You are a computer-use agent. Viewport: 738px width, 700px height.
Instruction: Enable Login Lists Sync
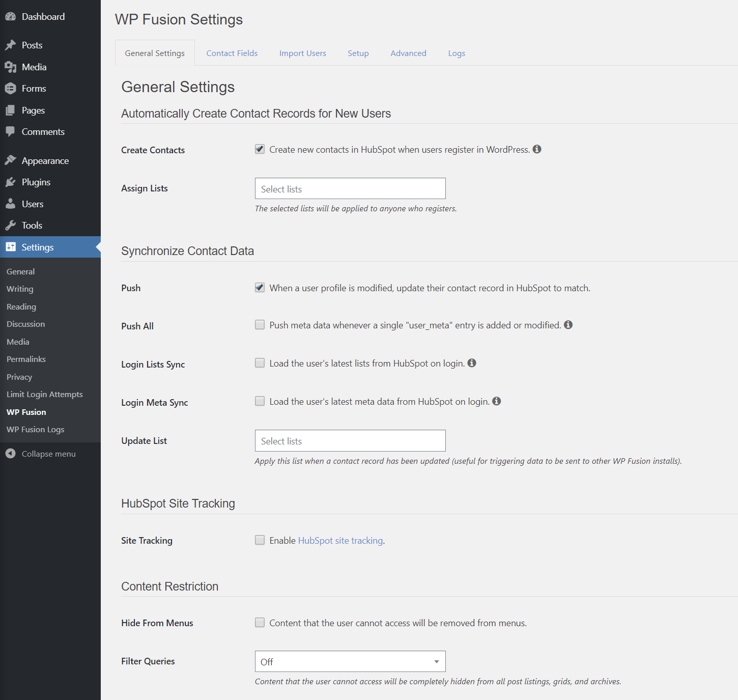260,362
